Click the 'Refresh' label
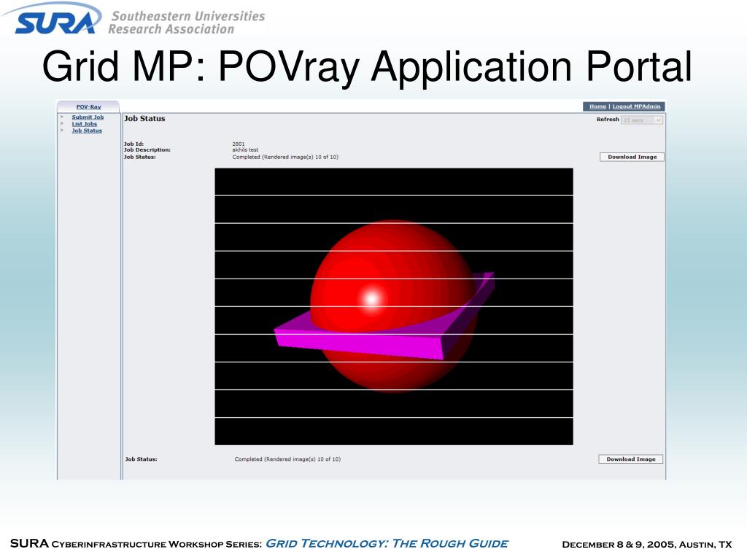This screenshot has width=747, height=560. click(608, 120)
